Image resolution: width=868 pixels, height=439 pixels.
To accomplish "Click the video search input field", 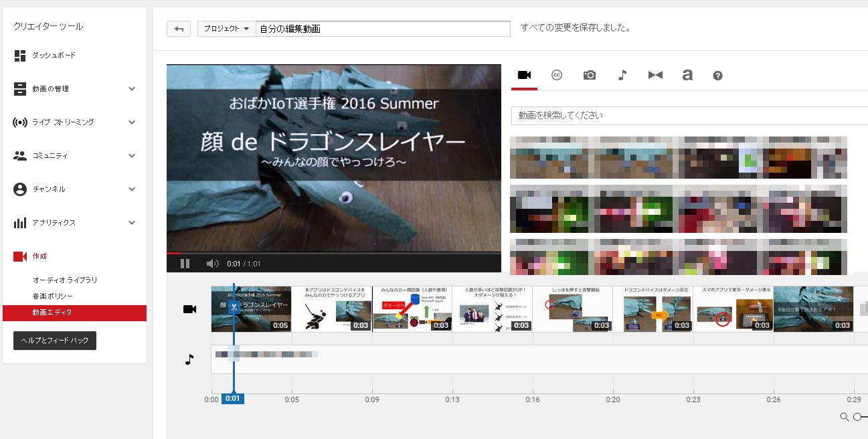I will coord(689,116).
